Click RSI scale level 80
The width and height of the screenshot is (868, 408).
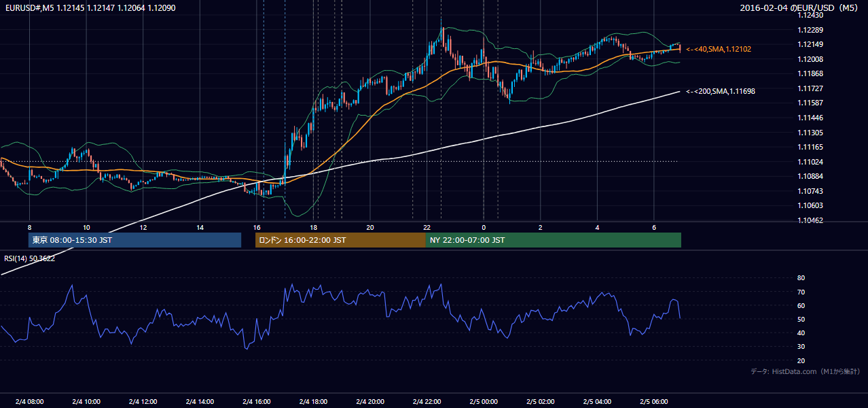pos(801,278)
